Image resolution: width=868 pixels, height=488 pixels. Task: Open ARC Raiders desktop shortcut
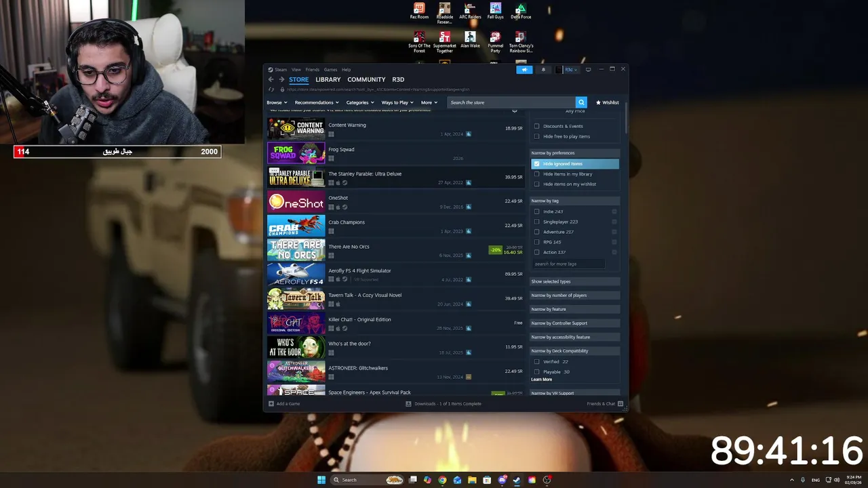[x=470, y=12]
